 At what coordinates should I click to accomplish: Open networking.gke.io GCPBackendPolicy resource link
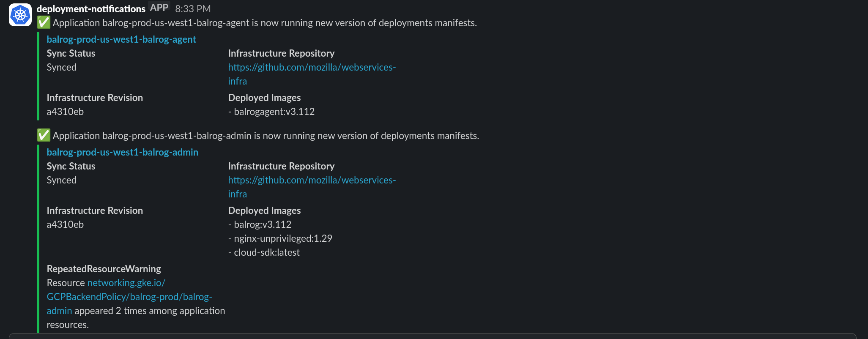129,297
